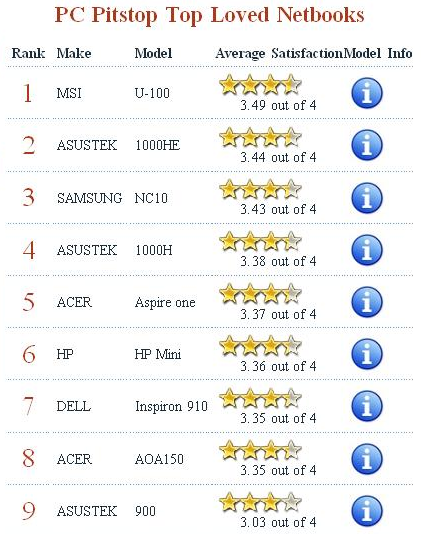Screen dimensions: 431x534
Task: Select the star rating for SAMSUNG NC10
Action: pyautogui.click(x=260, y=189)
